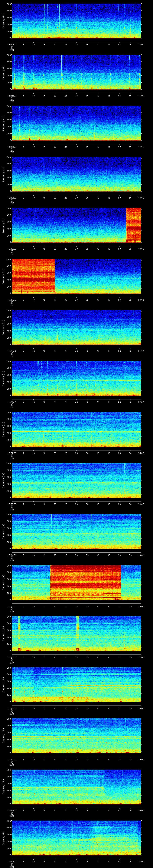Open the spectrogram panel starting at 16:28:00

point(76,736)
